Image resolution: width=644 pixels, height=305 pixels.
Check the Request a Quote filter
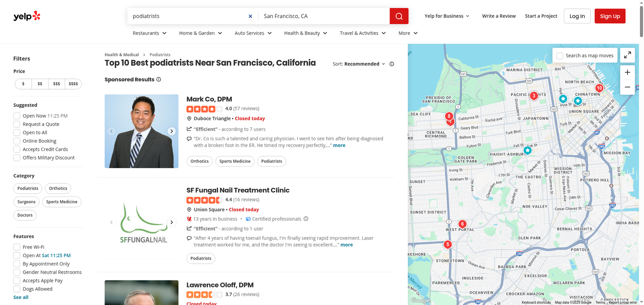pyautogui.click(x=17, y=124)
